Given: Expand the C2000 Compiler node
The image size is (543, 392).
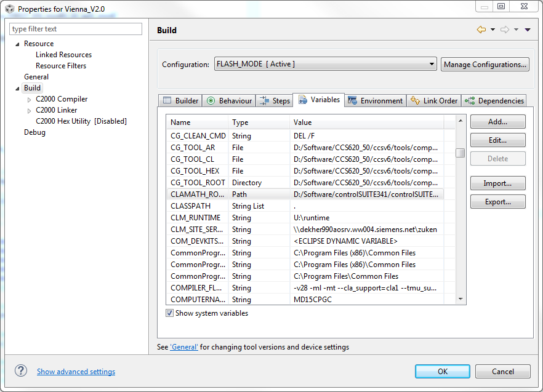Looking at the screenshot, I should pos(29,100).
